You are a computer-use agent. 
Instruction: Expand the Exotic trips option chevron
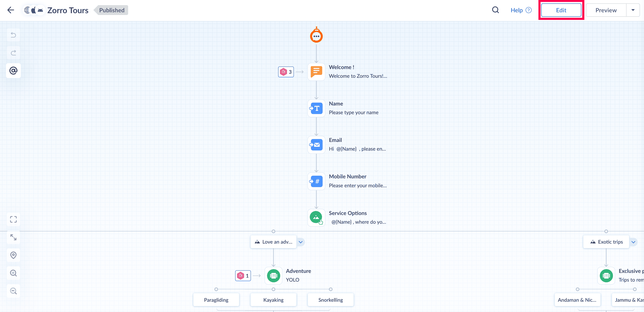point(633,242)
